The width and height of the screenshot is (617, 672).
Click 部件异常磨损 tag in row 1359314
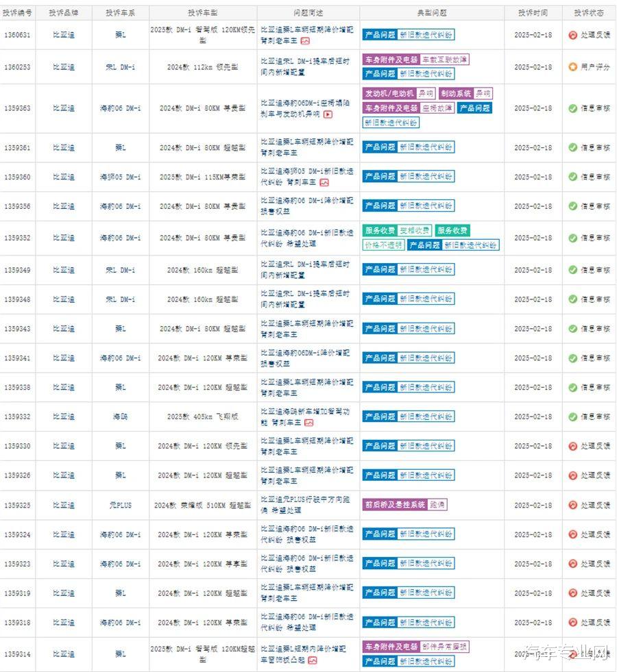tap(445, 646)
